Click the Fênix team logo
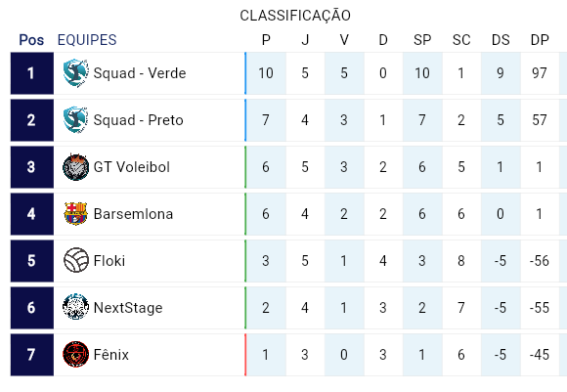567x392 pixels. pos(75,355)
